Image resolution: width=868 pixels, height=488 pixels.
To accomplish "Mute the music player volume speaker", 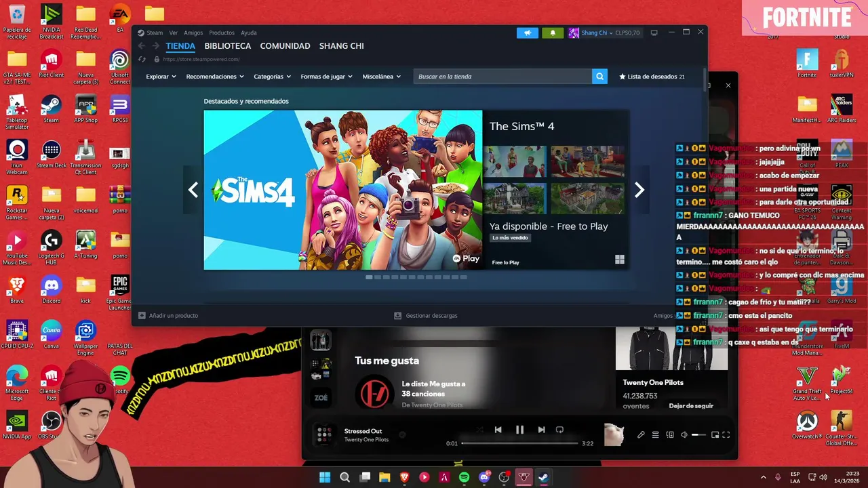I will [684, 435].
